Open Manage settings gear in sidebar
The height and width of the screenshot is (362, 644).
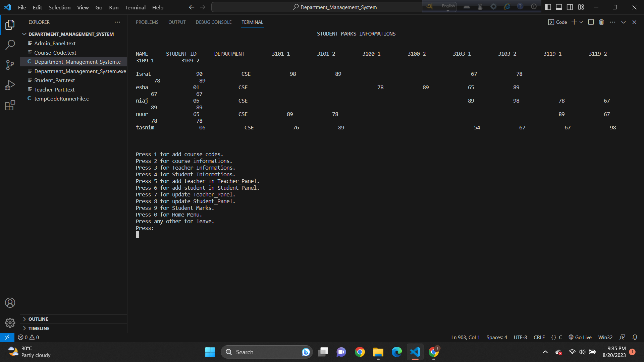(x=10, y=322)
